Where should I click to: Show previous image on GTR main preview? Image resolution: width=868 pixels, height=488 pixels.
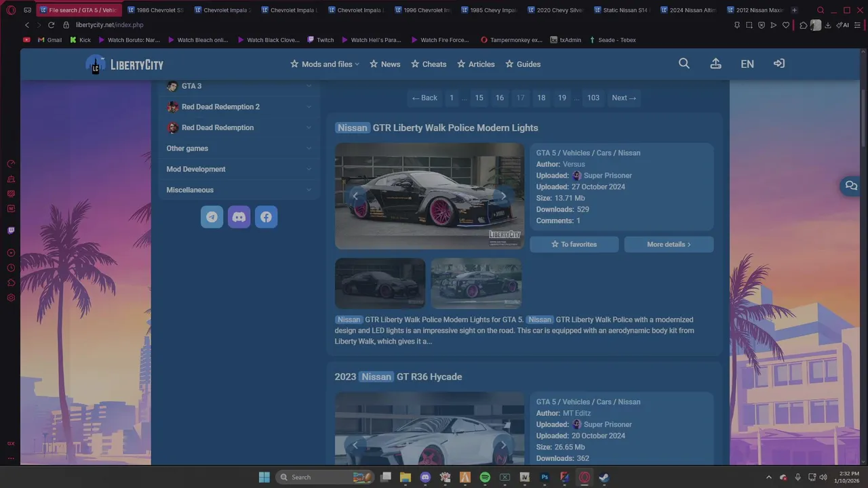click(x=355, y=196)
